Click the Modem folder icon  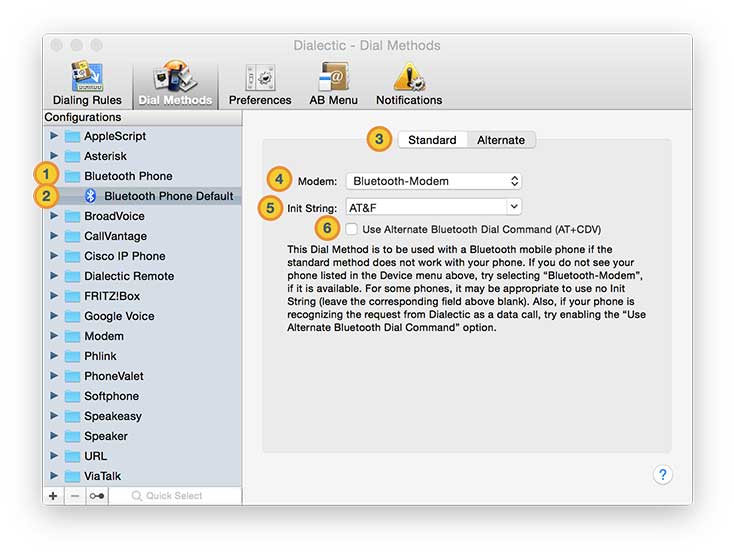72,336
